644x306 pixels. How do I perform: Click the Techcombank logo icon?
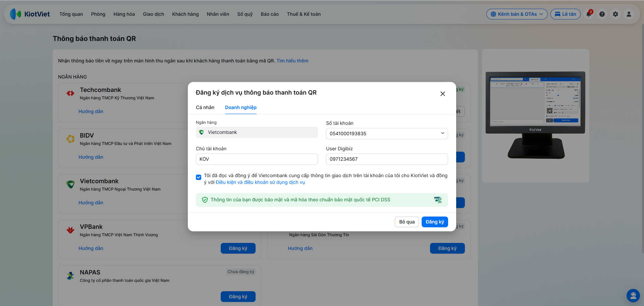pyautogui.click(x=70, y=93)
